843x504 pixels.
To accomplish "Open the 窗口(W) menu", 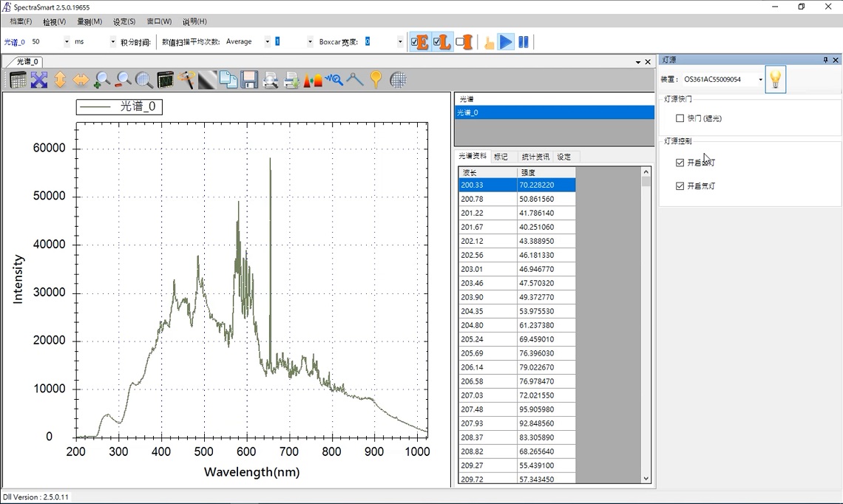I will [159, 21].
